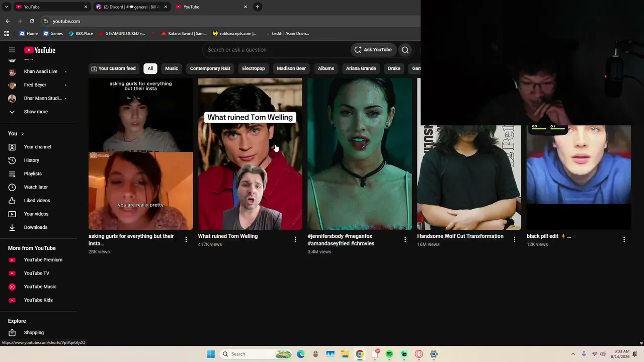Open the black pill edit title
The image size is (644, 362).
click(x=549, y=236)
